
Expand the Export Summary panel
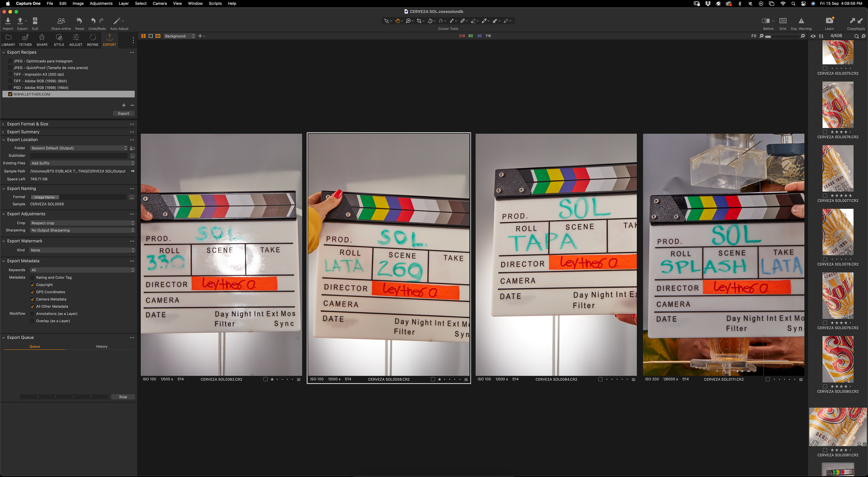(3, 132)
